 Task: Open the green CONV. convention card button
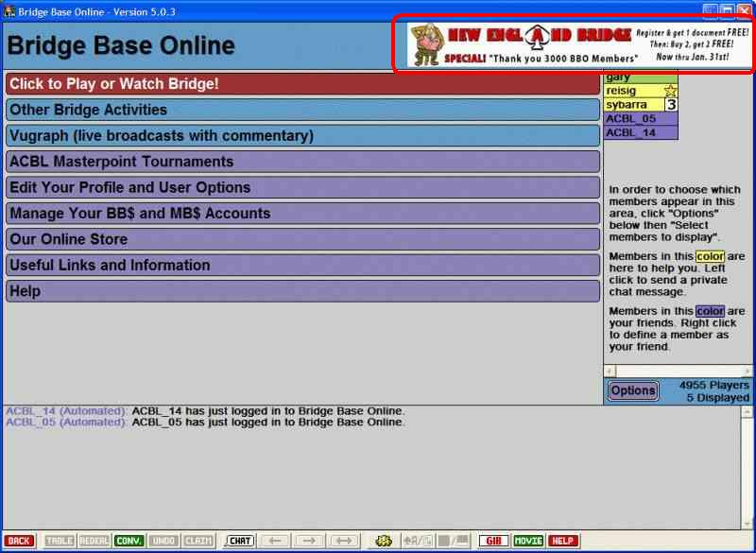pos(129,541)
